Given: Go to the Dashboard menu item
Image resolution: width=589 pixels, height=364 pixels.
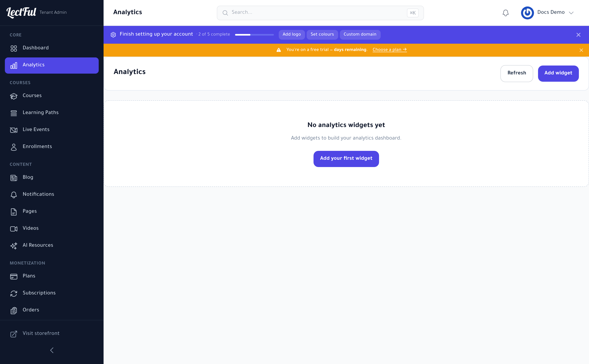Looking at the screenshot, I should 52,48.
